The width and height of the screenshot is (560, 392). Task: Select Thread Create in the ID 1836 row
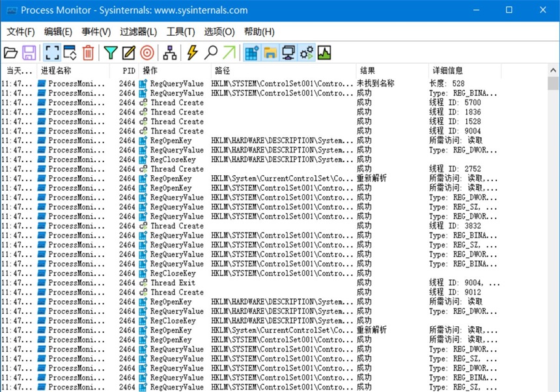coord(177,112)
